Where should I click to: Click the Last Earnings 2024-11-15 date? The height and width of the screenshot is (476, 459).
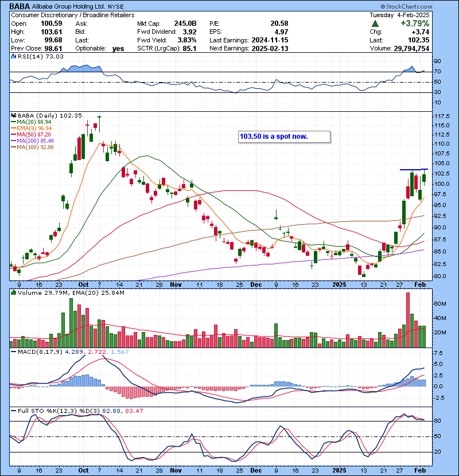270,40
